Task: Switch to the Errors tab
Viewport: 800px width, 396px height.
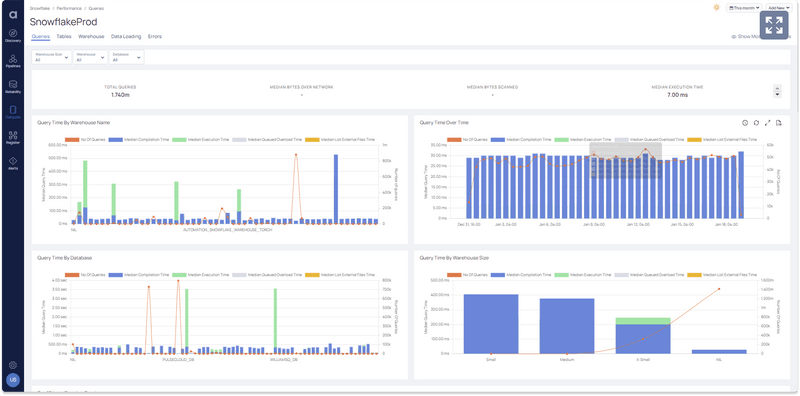Action: [x=155, y=37]
